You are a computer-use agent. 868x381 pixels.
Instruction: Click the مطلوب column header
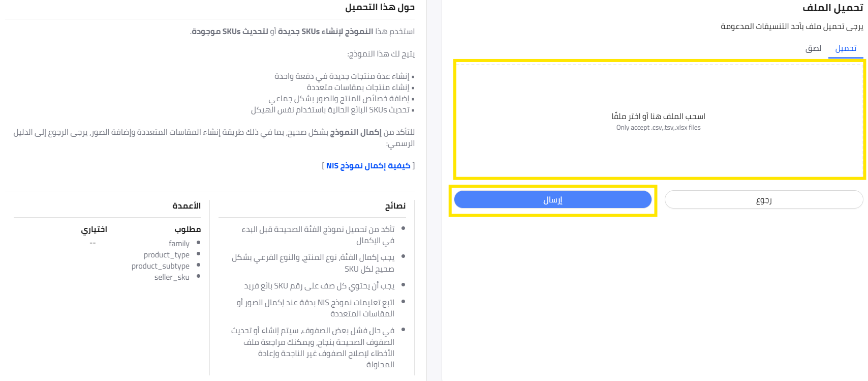[188, 229]
